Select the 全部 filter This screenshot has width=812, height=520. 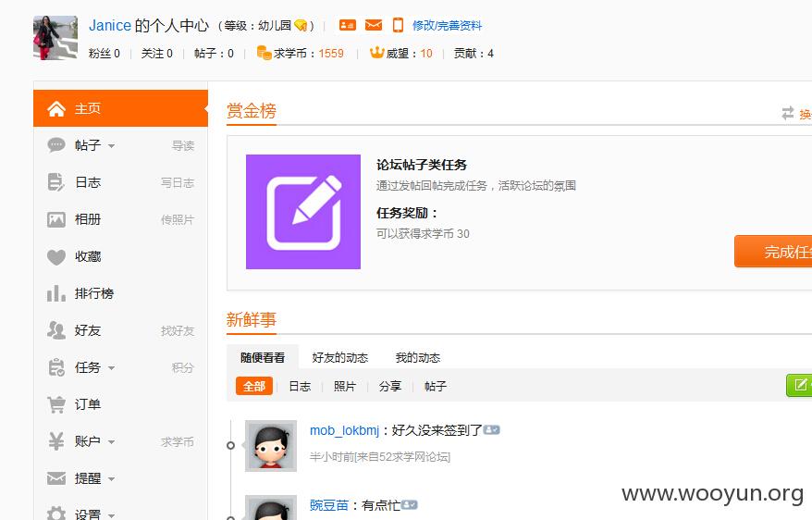pyautogui.click(x=254, y=387)
